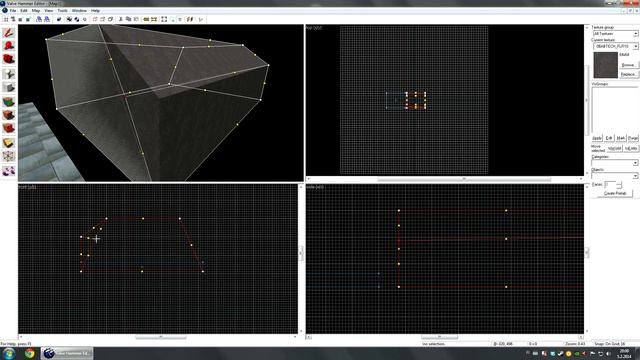
Task: Click the current texture preview thumbnail
Action: (605, 65)
